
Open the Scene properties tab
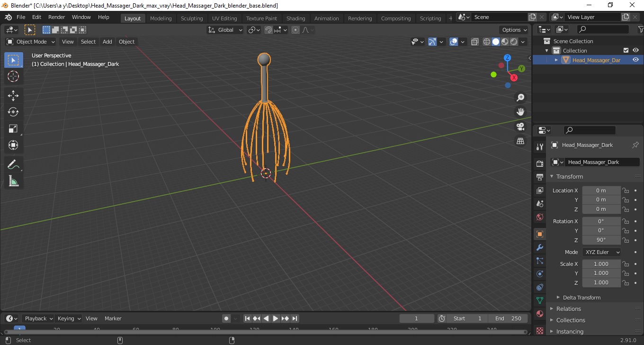coord(539,203)
